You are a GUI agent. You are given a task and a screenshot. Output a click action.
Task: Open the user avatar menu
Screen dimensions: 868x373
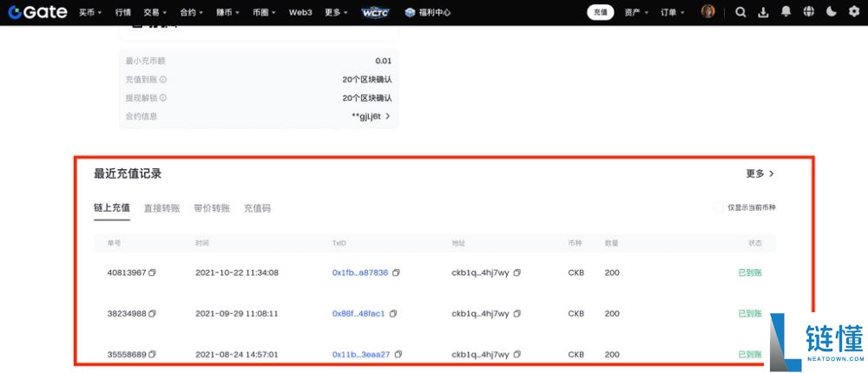708,11
